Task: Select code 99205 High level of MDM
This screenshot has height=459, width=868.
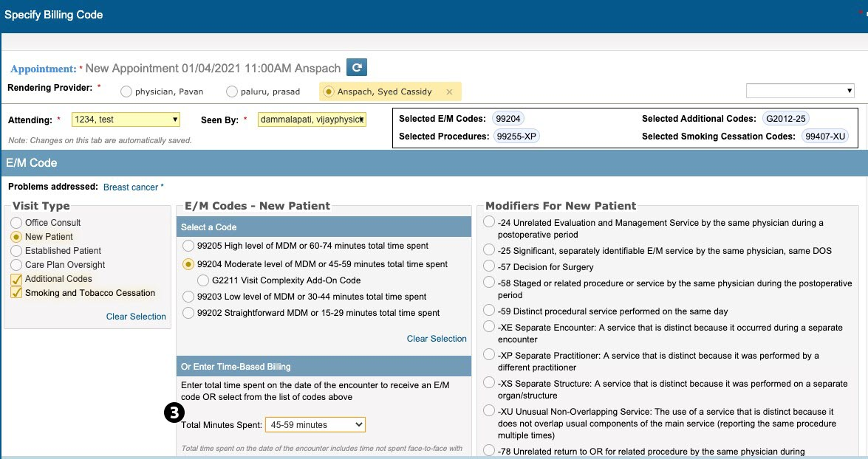Action: click(x=188, y=246)
